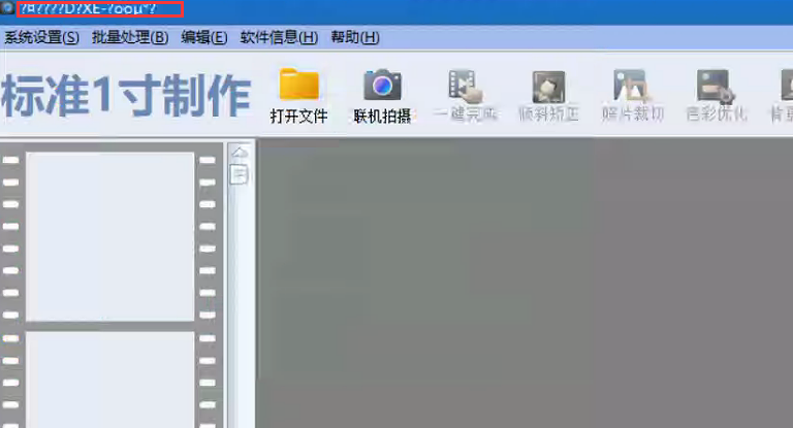Open the 软件信息(H) menu
Image resolution: width=793 pixels, height=428 pixels.
tap(279, 37)
